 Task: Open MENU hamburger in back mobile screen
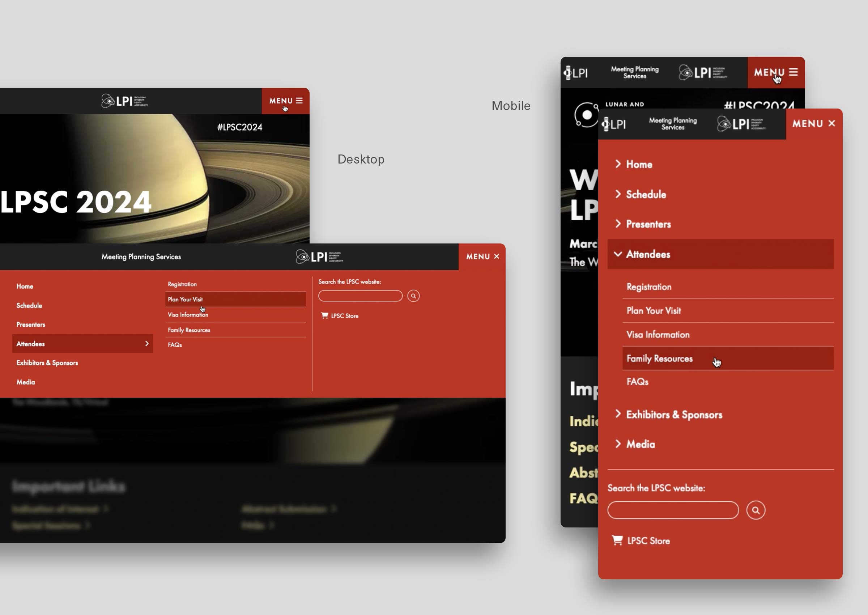(x=776, y=72)
